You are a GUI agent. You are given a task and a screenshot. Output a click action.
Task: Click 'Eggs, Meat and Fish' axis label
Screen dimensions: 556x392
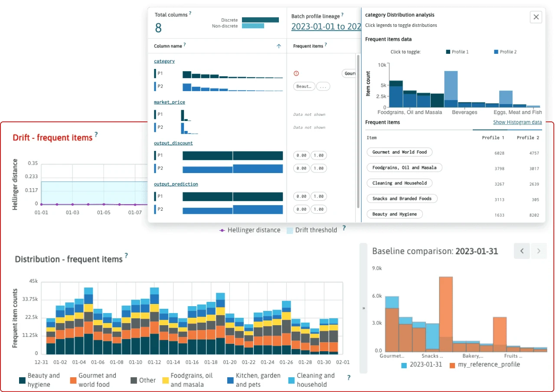pyautogui.click(x=518, y=112)
